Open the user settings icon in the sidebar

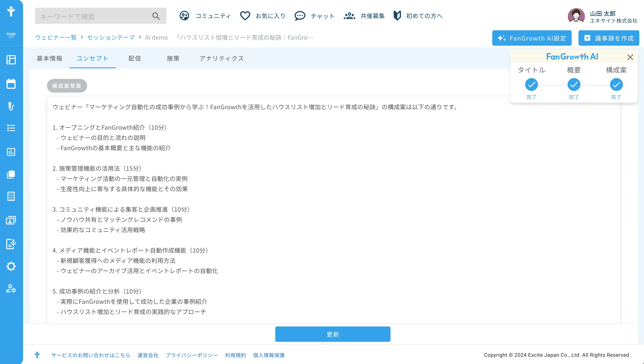tap(11, 288)
